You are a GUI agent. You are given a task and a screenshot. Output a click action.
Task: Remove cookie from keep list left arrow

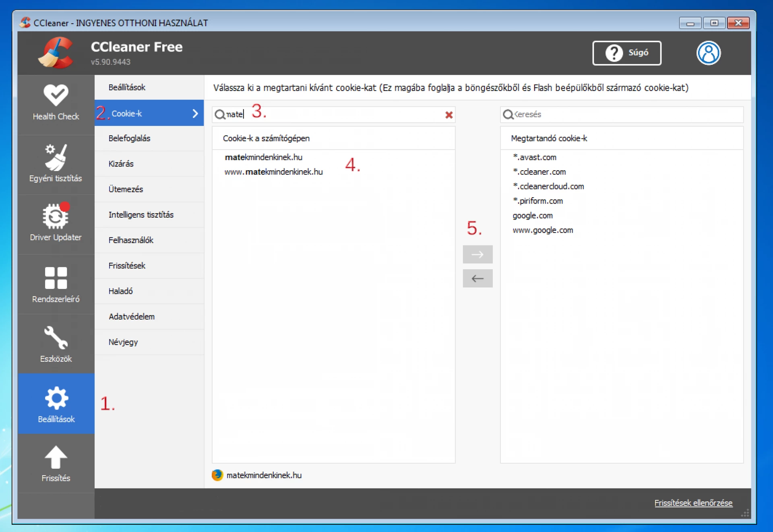click(x=477, y=278)
